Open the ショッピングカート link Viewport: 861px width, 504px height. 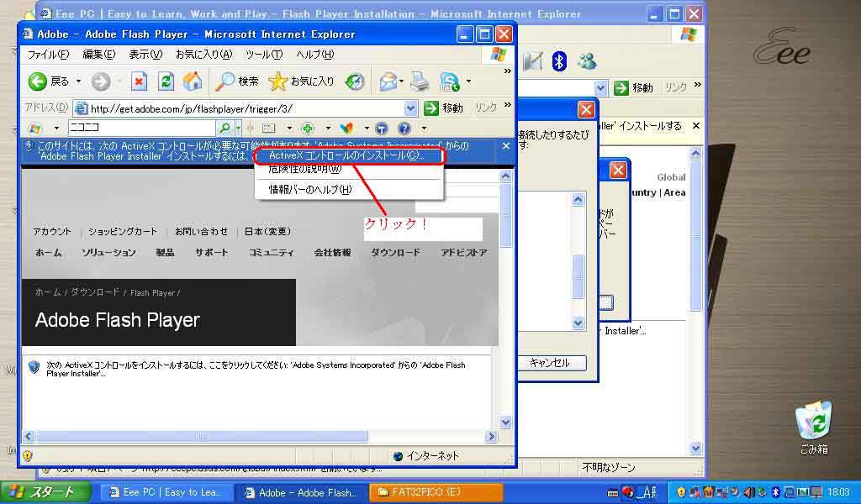click(123, 232)
